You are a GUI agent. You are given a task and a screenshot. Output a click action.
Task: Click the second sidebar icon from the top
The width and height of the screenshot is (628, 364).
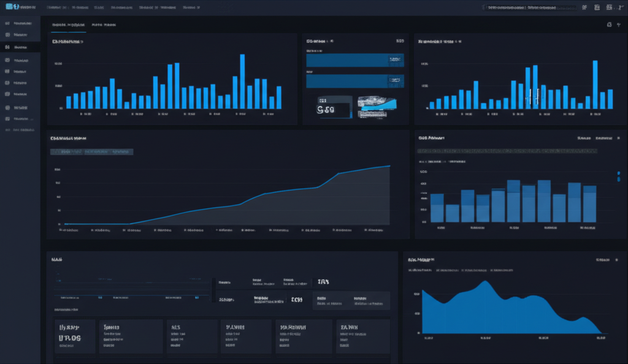tap(7, 35)
